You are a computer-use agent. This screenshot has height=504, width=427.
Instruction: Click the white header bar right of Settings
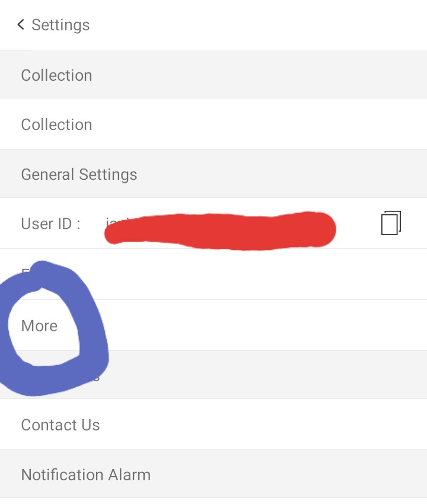(x=267, y=25)
